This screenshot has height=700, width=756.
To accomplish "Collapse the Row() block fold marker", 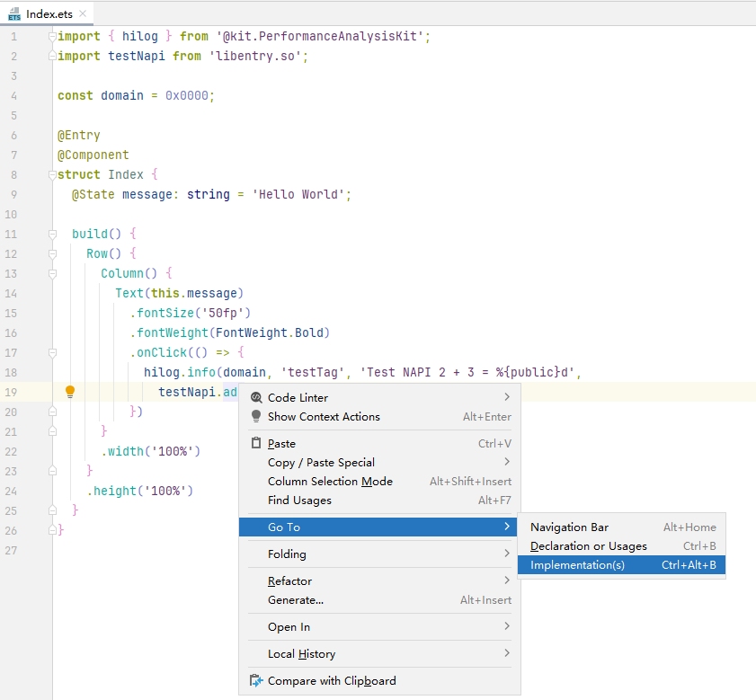I will pyautogui.click(x=53, y=253).
